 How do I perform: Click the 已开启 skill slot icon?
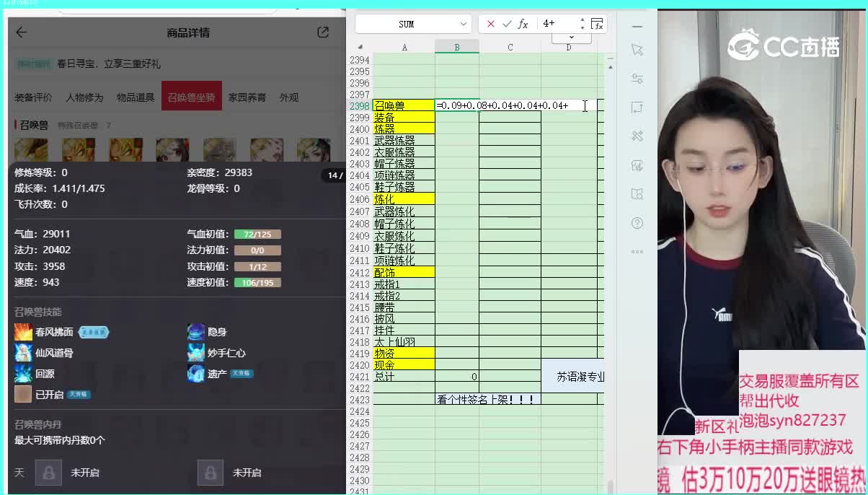(x=23, y=394)
